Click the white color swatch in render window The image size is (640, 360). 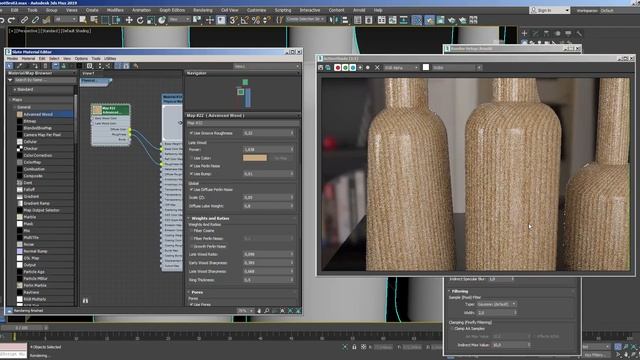pos(426,67)
